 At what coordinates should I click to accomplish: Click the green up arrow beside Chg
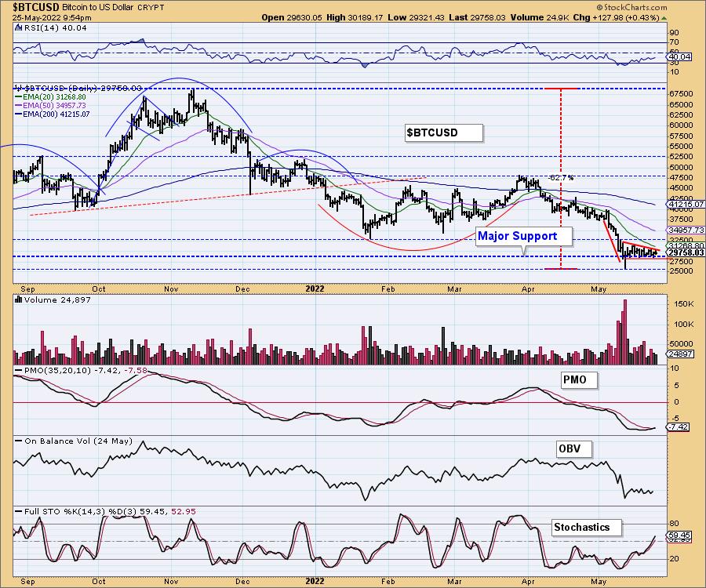tap(664, 18)
